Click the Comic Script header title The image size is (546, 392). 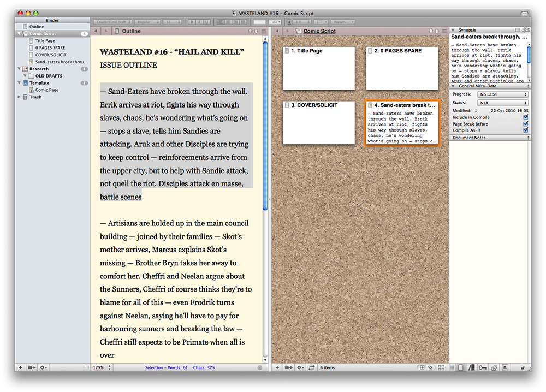coord(319,32)
